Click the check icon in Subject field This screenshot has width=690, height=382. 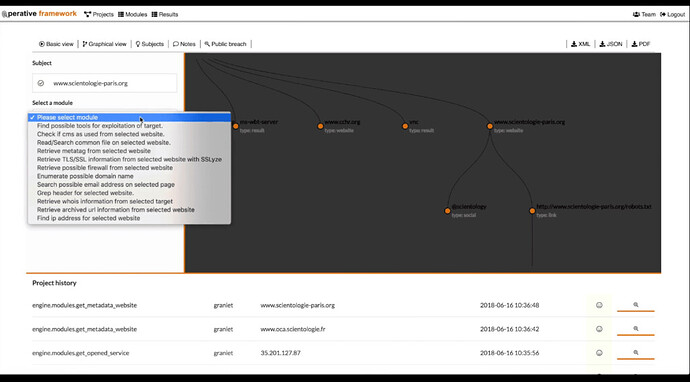41,83
